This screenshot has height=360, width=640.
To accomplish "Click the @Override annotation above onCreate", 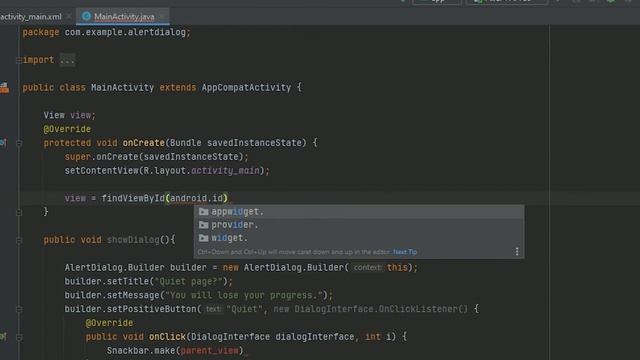I will 67,129.
